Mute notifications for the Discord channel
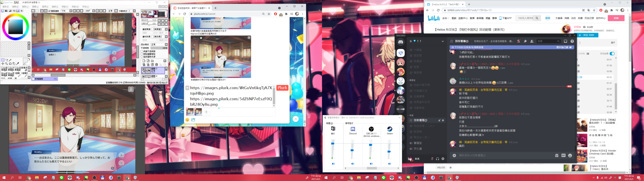The width and height of the screenshot is (644, 181). click(x=519, y=41)
